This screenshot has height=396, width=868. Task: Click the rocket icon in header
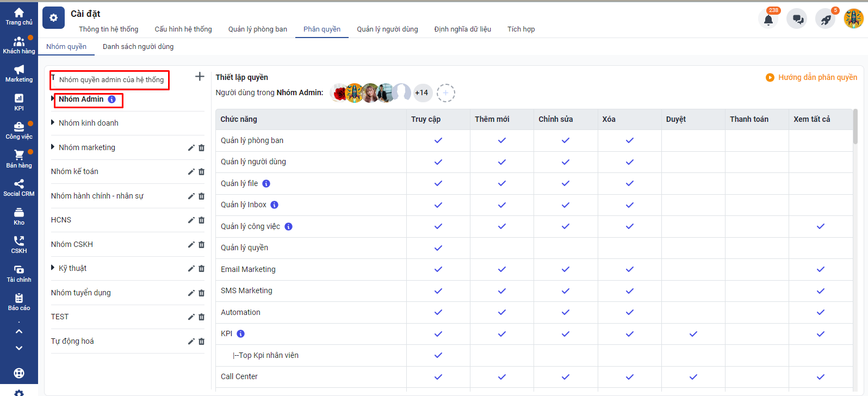point(826,20)
